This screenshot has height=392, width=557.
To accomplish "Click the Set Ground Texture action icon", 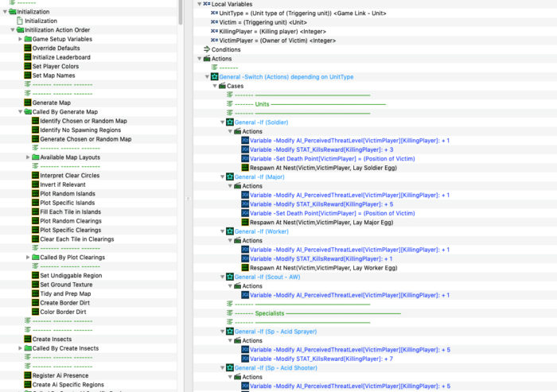I will (x=35, y=285).
